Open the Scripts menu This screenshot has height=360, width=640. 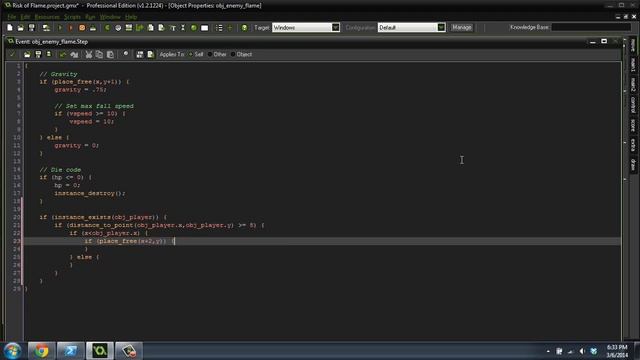(72, 17)
